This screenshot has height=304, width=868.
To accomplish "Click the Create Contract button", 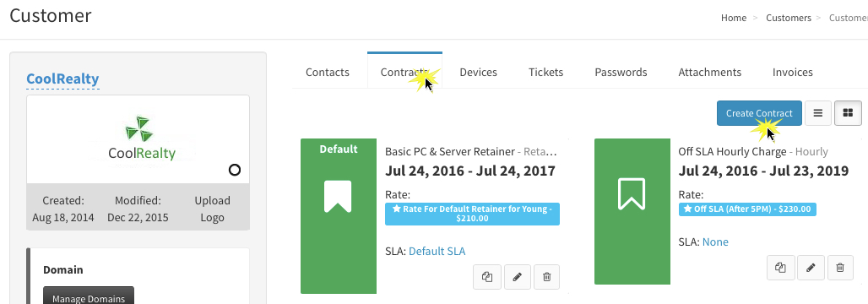I will point(759,113).
